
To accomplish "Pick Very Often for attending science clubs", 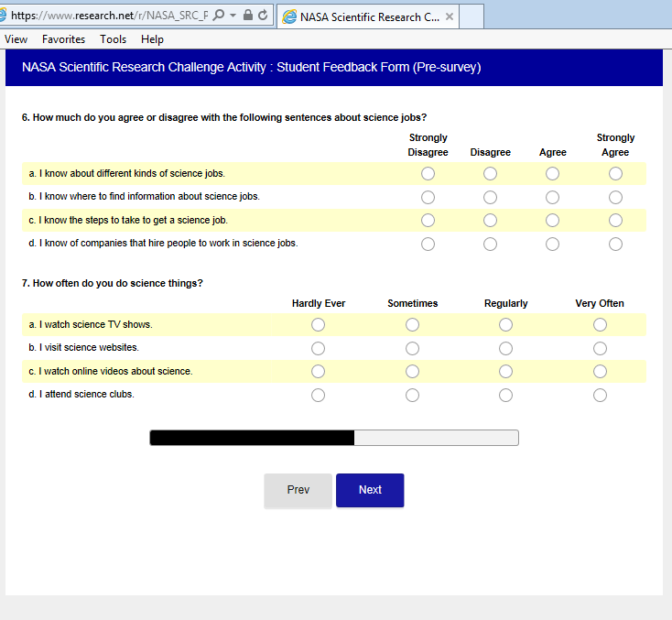I will click(x=600, y=395).
